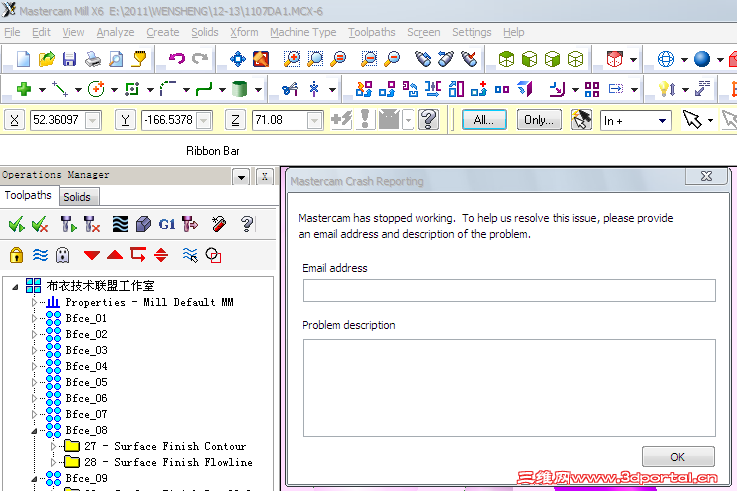Image resolution: width=737 pixels, height=491 pixels.
Task: Click the X axis lock button
Action: [14, 121]
